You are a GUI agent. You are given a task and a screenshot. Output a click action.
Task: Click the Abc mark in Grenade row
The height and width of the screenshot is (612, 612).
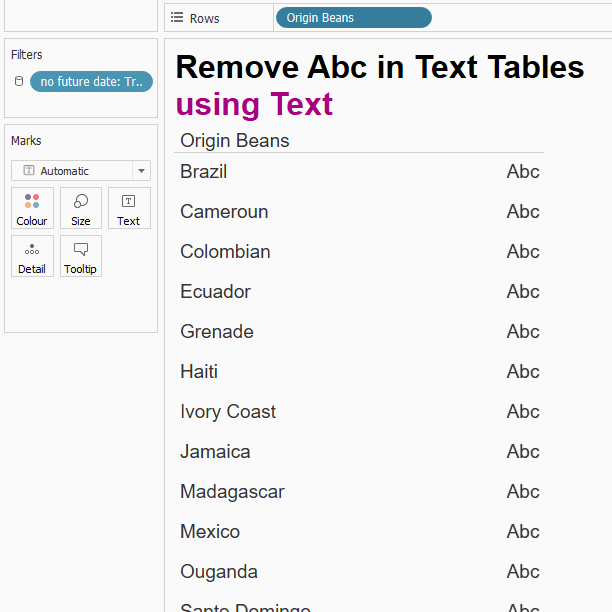pyautogui.click(x=523, y=332)
